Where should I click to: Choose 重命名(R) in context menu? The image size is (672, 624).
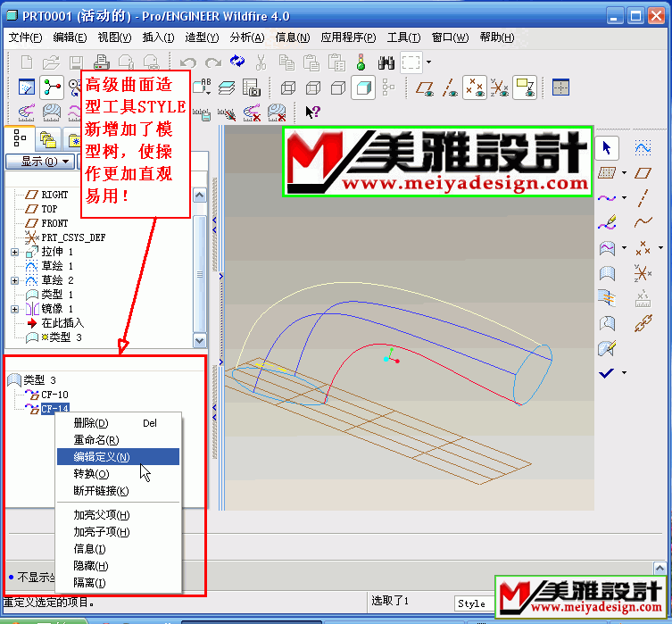tap(119, 440)
